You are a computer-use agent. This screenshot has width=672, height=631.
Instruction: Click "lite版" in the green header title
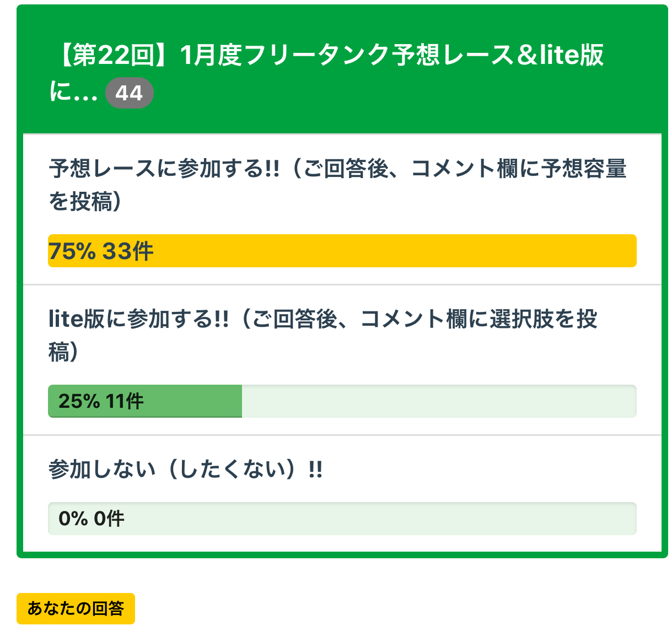tap(572, 55)
